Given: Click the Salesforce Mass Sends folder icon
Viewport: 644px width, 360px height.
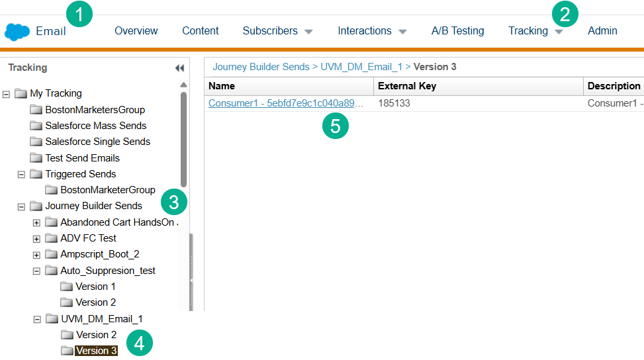Looking at the screenshot, I should click(x=36, y=126).
